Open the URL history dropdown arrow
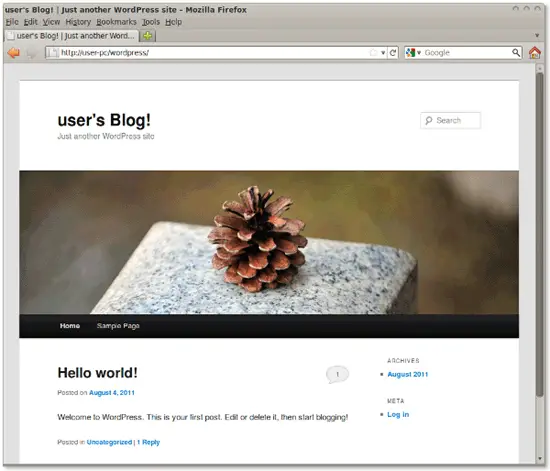This screenshot has width=550, height=471. [x=383, y=53]
